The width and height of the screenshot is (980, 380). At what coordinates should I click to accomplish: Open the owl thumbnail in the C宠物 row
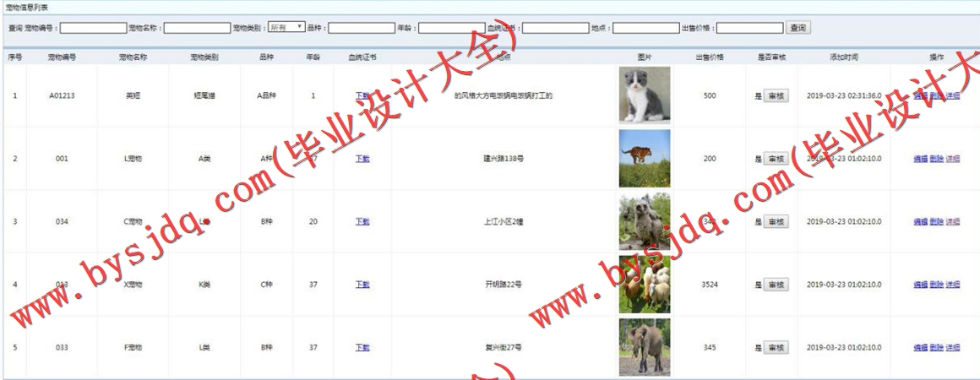(645, 221)
